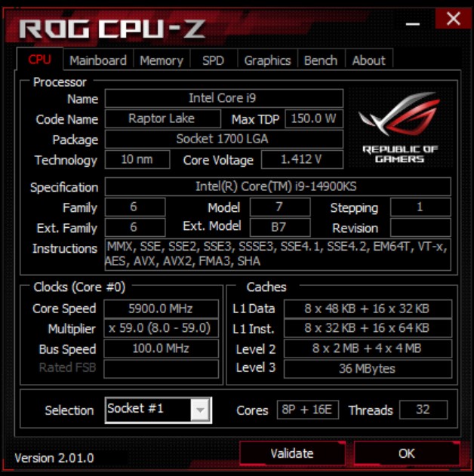Screen dimensions: 474x476
Task: Click the Core Voltage value box
Action: tap(302, 159)
